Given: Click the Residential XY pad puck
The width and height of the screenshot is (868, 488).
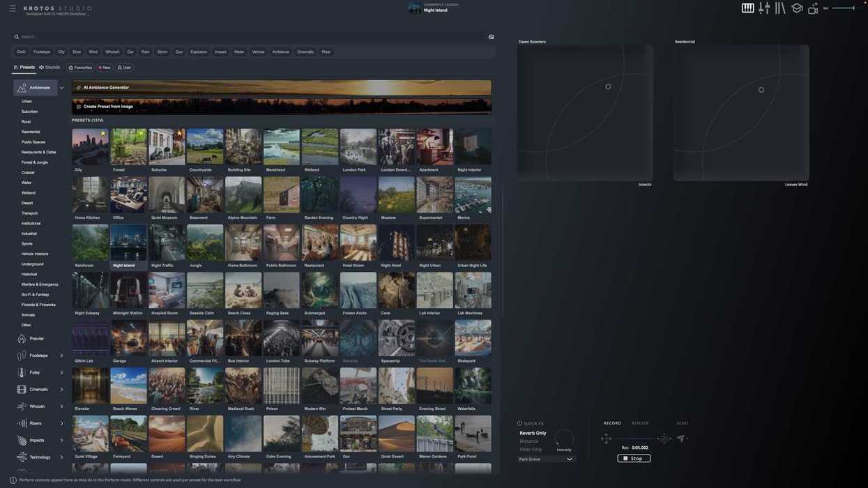Looking at the screenshot, I should coord(761,90).
